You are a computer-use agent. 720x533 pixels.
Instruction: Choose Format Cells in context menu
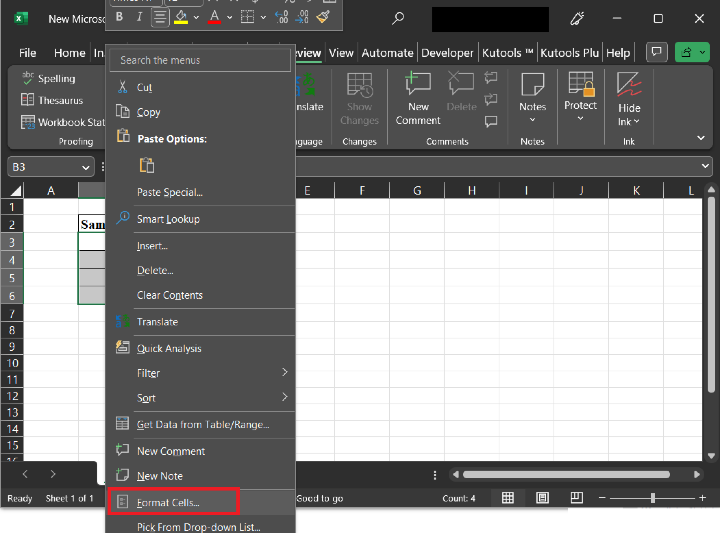tap(200, 503)
